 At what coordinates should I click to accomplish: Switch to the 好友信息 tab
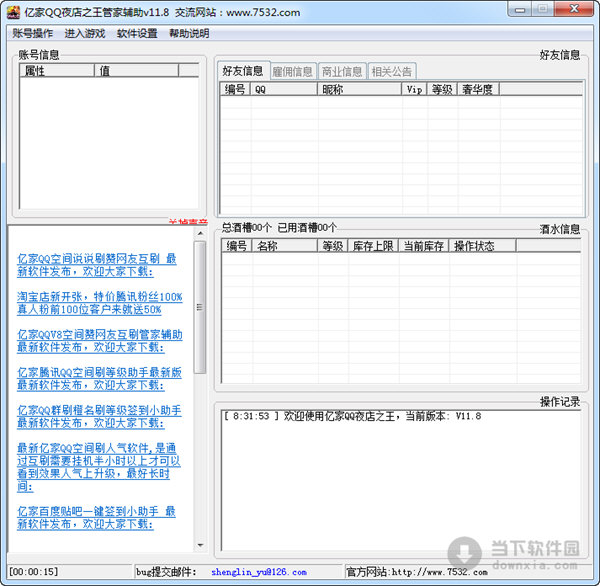coord(243,70)
